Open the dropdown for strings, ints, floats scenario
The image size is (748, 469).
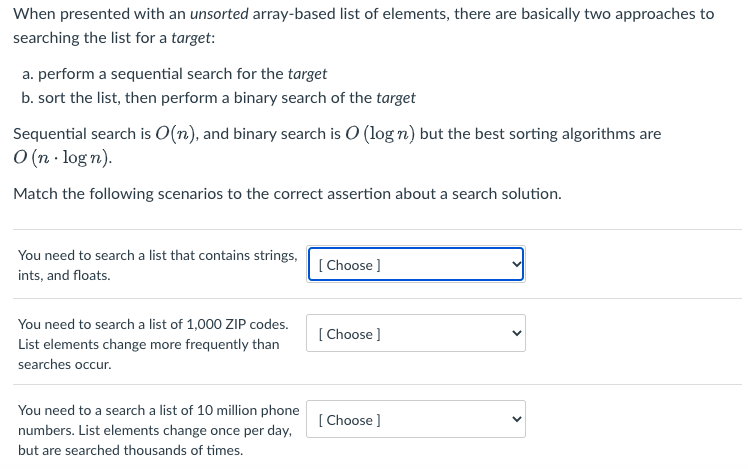[416, 264]
